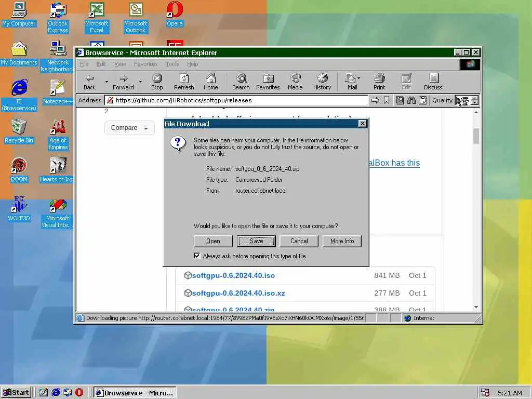This screenshot has width=532, height=399.
Task: Cancel the file download
Action: coord(299,241)
